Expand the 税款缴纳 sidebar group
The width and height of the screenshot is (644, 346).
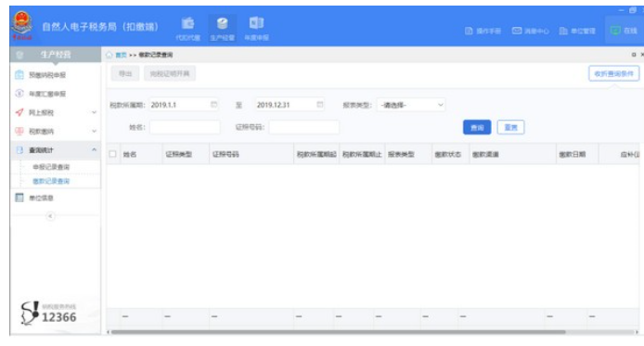55,132
